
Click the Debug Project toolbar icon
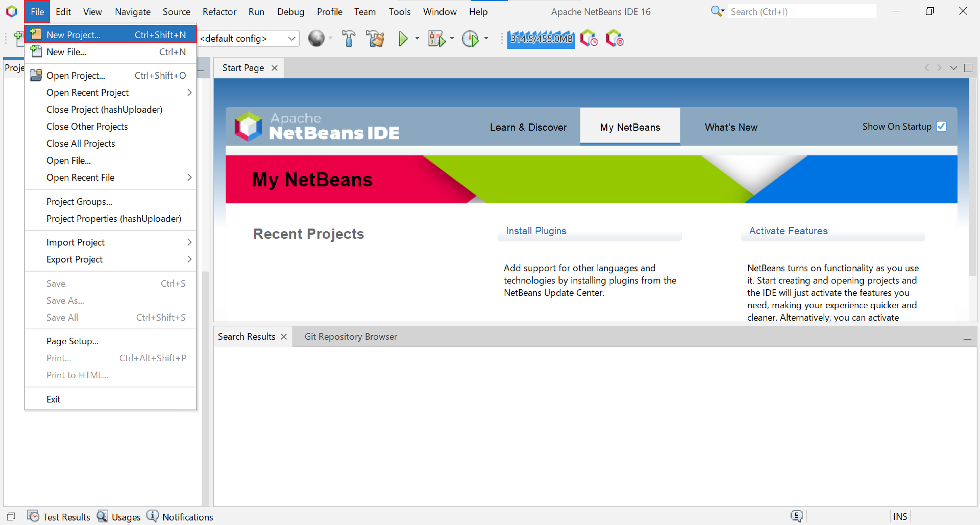coord(436,38)
